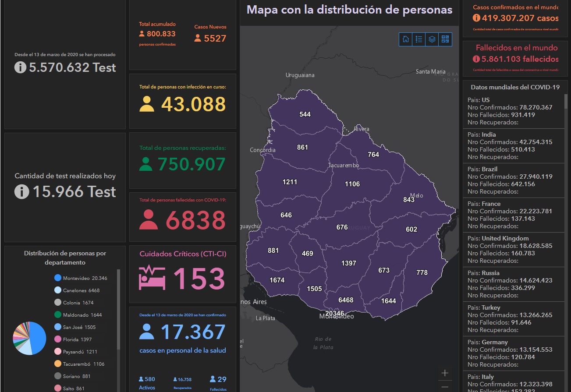The width and height of the screenshot is (571, 392).
Task: Select the US row in world data
Action: 513,111
